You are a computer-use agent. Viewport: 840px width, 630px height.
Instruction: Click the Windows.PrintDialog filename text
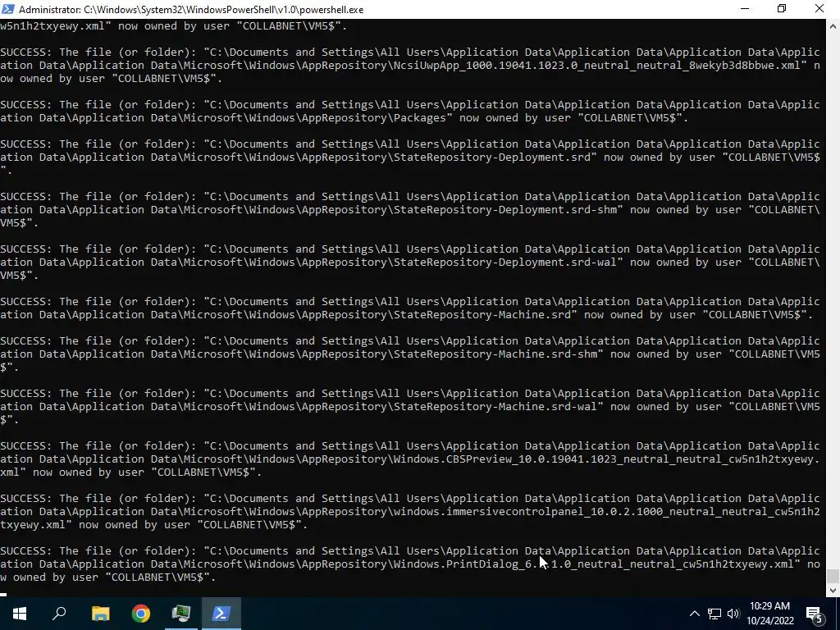[x=593, y=564]
